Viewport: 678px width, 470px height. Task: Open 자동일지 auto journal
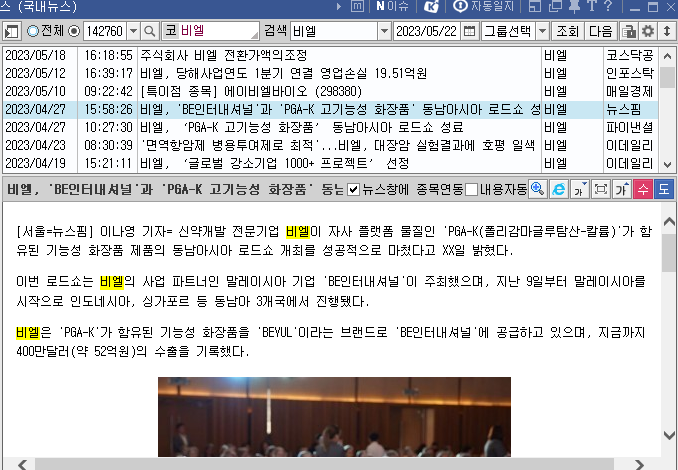coord(483,6)
